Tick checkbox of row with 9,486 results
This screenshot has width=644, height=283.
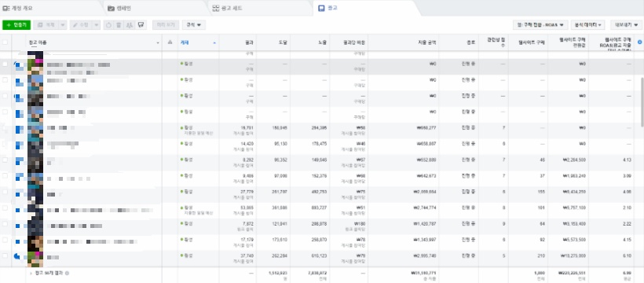point(5,175)
